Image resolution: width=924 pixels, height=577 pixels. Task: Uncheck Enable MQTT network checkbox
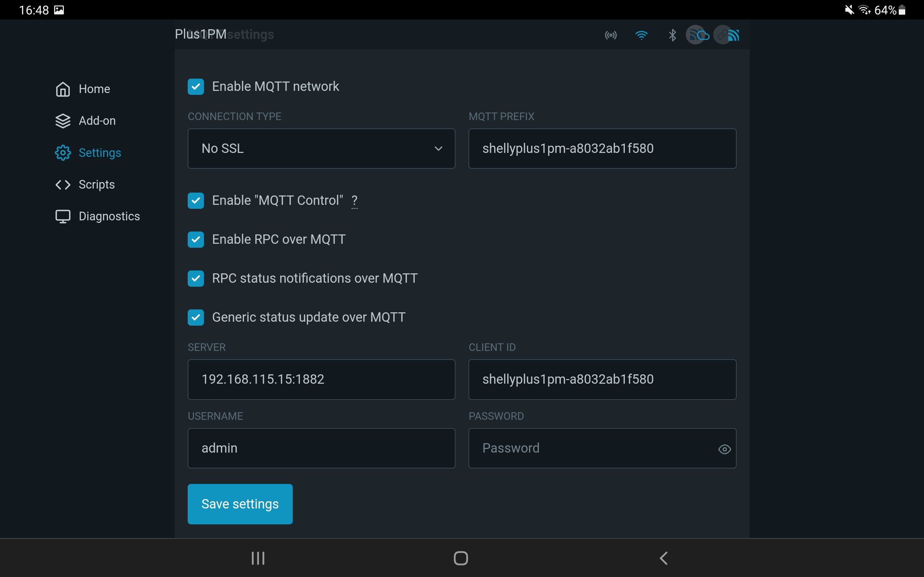click(196, 87)
